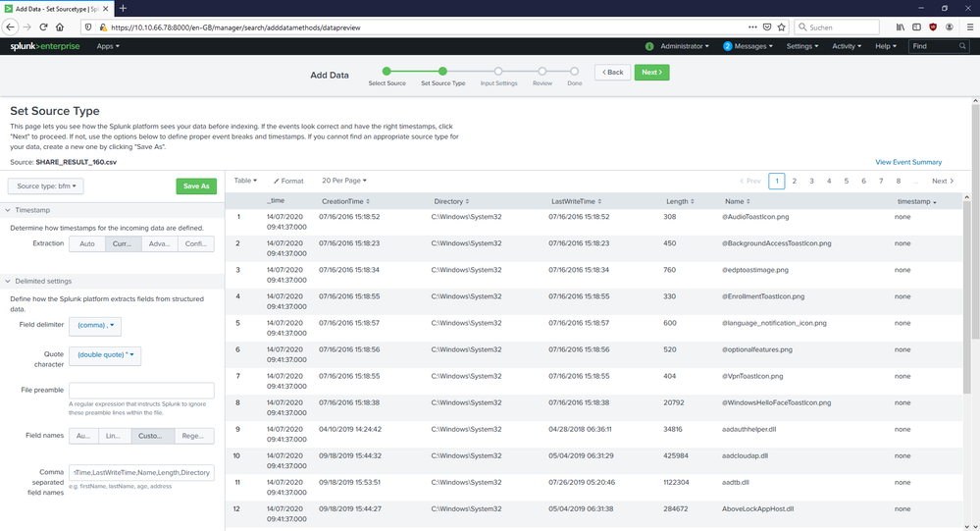Click aadauthhelper.dll name cell
980x531 pixels.
click(748, 430)
